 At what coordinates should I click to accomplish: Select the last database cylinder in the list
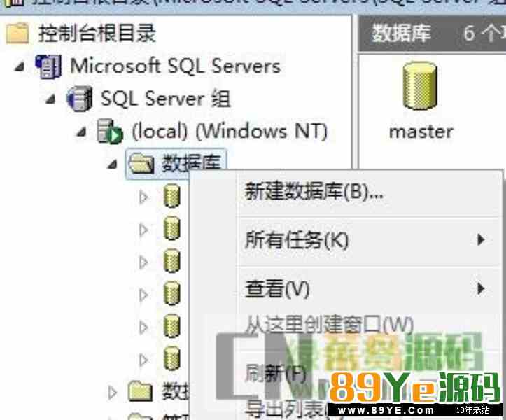point(171,358)
